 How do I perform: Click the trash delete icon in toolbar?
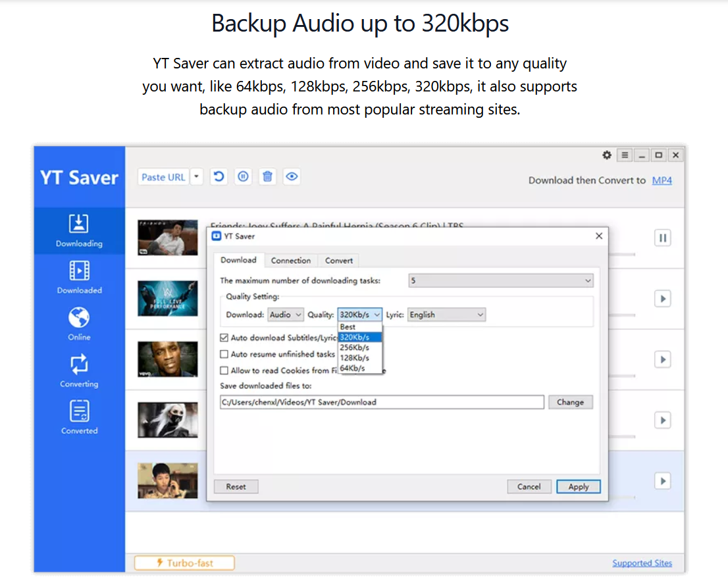click(x=267, y=177)
